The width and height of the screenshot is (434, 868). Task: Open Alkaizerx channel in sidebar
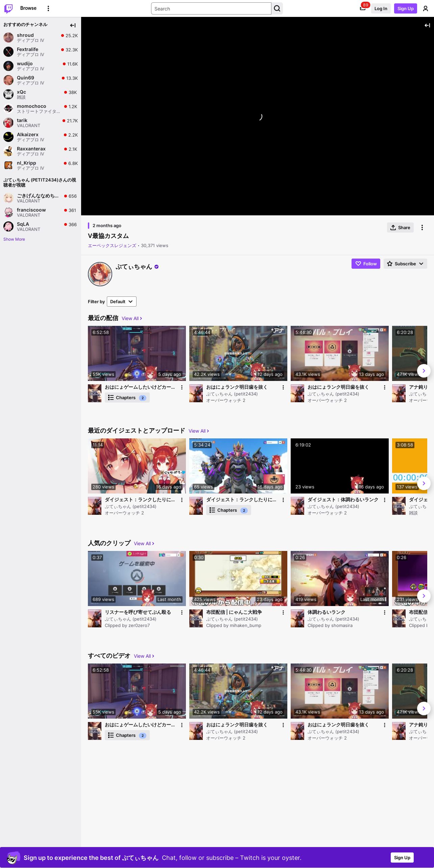41,137
